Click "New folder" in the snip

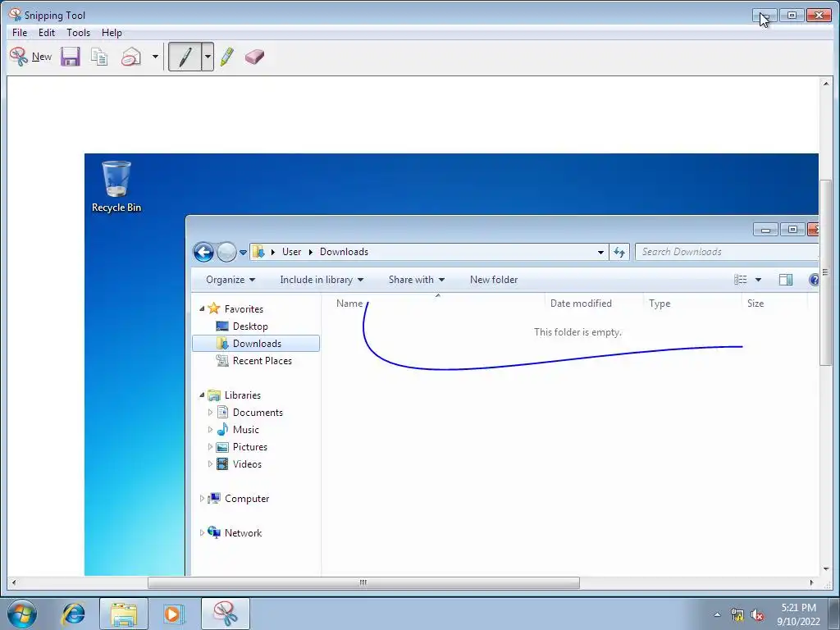click(x=494, y=280)
